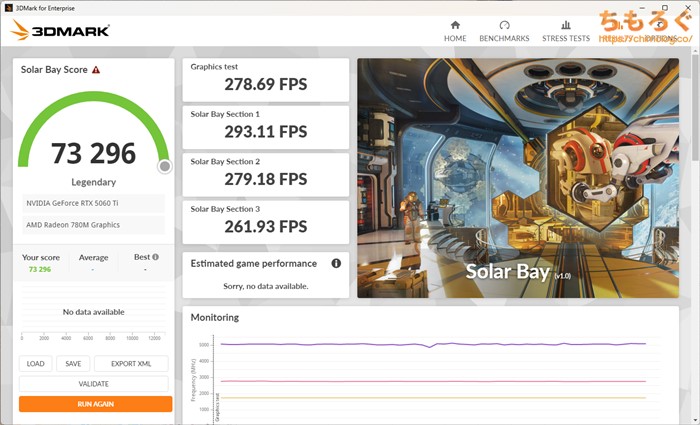The image size is (700, 425).
Task: Maximize the 3DMark window
Action: point(665,8)
